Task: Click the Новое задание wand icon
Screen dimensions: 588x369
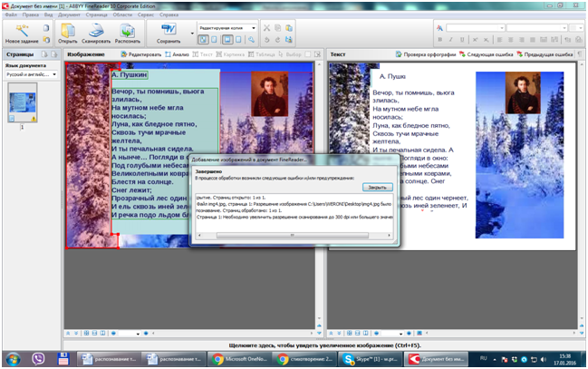Action: point(22,31)
